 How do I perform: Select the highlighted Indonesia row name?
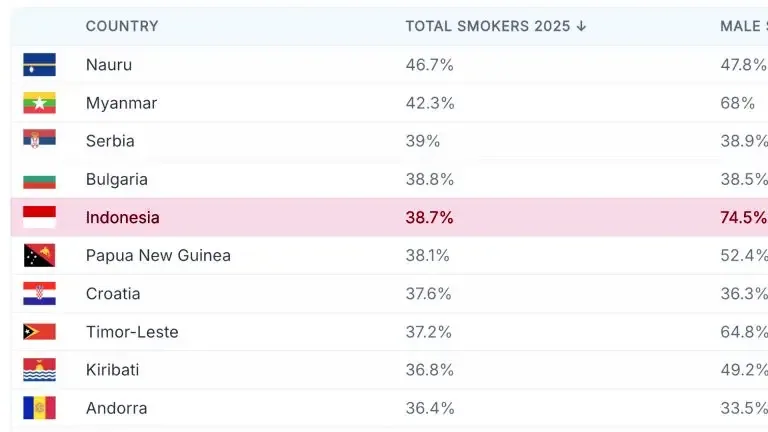tap(122, 218)
